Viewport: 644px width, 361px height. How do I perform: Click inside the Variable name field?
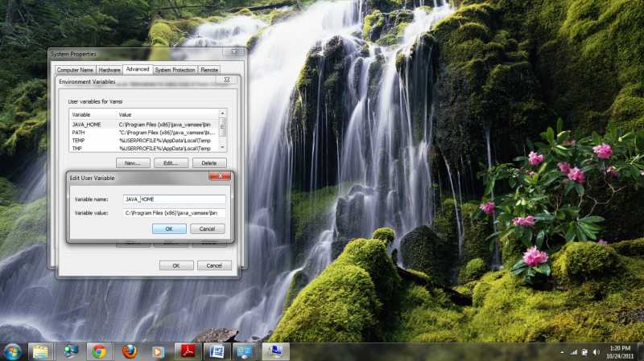tap(174, 199)
